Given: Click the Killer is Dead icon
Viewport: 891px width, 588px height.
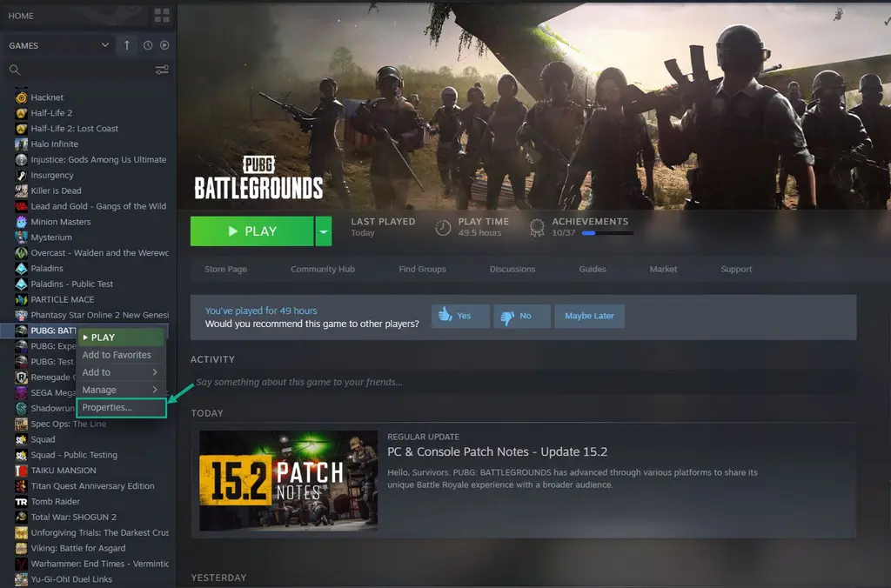Looking at the screenshot, I should click(x=21, y=190).
